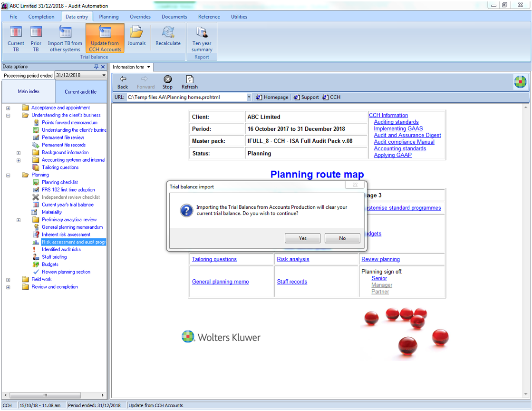Screen dimensions: 532x411
Task: Open the URL address dropdown
Action: [x=249, y=97]
